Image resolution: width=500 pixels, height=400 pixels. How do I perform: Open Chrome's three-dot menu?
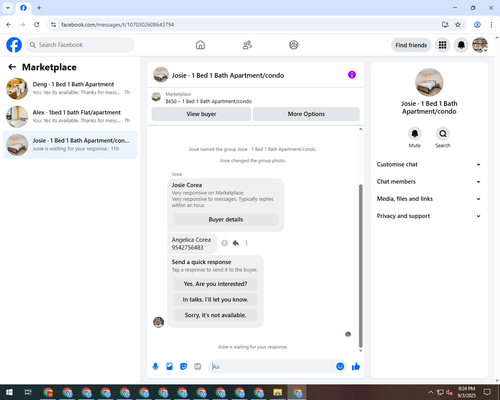click(x=491, y=25)
